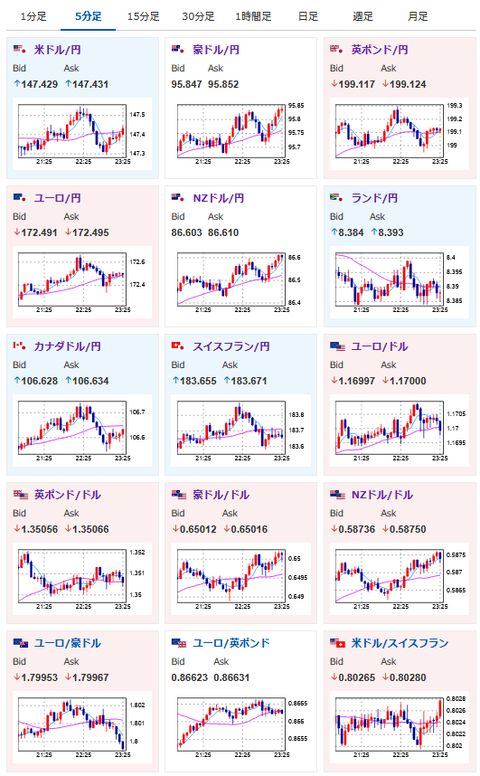Open the 米ドル/円 currency pair link
This screenshot has width=480, height=776.
click(x=57, y=49)
